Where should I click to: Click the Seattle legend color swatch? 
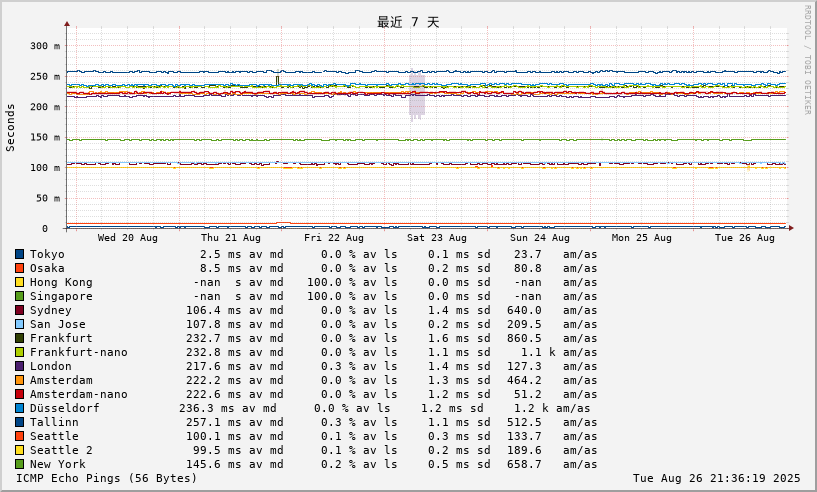19,437
